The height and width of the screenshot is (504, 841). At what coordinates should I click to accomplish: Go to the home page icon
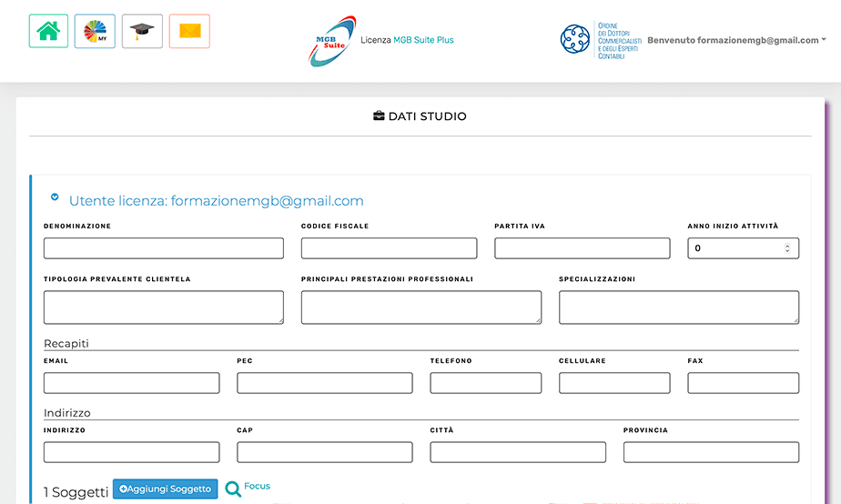[48, 32]
